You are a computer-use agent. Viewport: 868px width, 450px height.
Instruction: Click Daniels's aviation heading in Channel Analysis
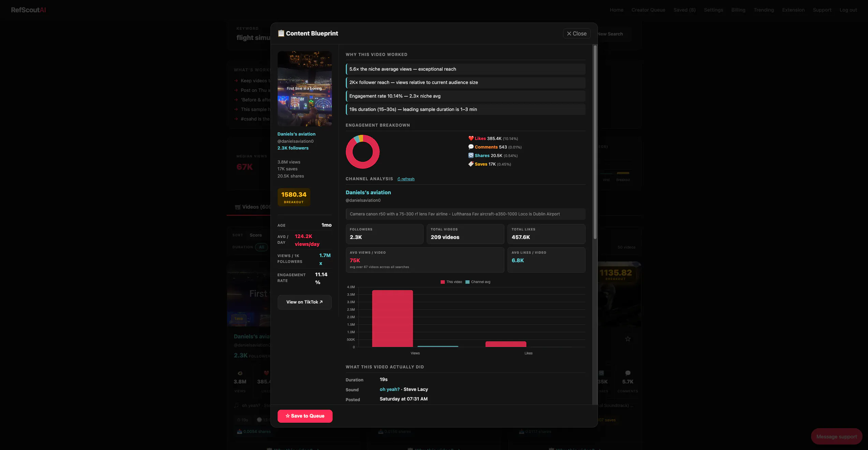pyautogui.click(x=368, y=193)
